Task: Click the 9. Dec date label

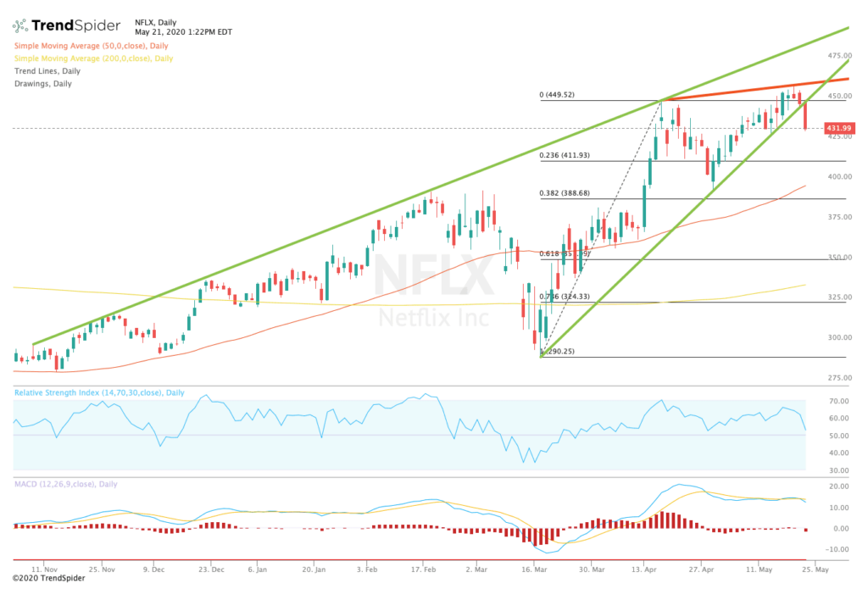Action: click(153, 570)
